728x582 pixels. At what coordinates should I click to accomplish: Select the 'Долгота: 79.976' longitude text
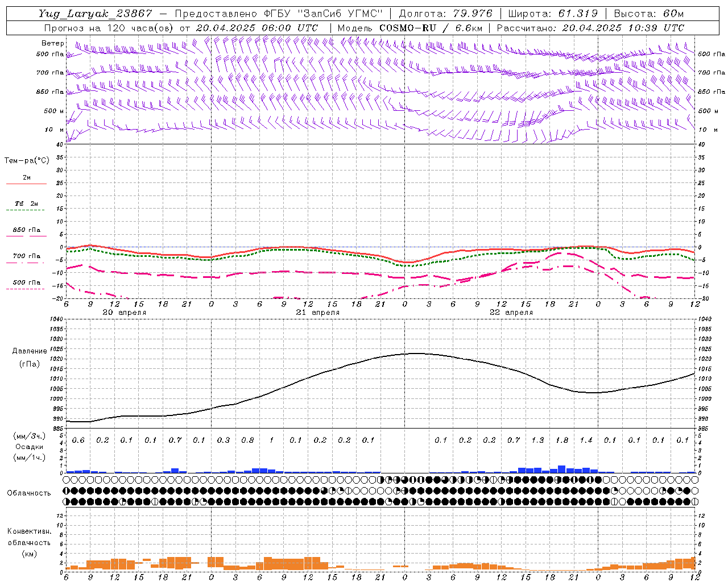pyautogui.click(x=446, y=14)
